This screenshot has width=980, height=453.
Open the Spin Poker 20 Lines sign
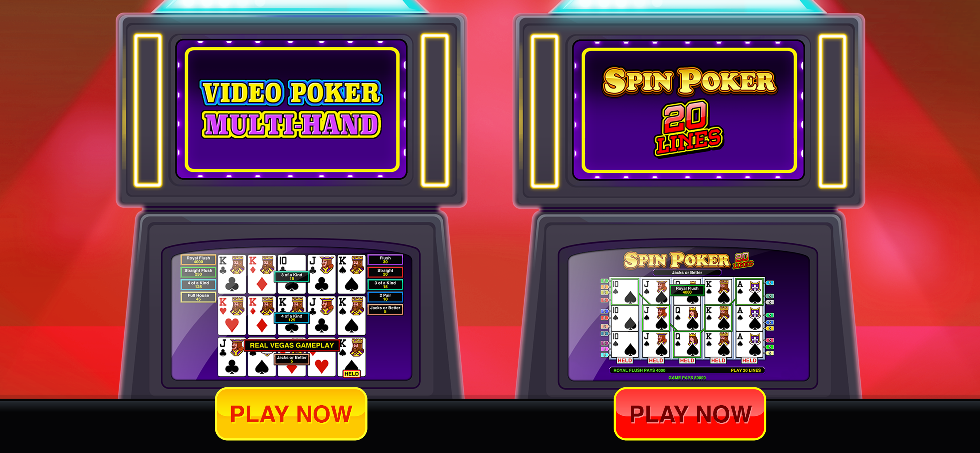689,111
